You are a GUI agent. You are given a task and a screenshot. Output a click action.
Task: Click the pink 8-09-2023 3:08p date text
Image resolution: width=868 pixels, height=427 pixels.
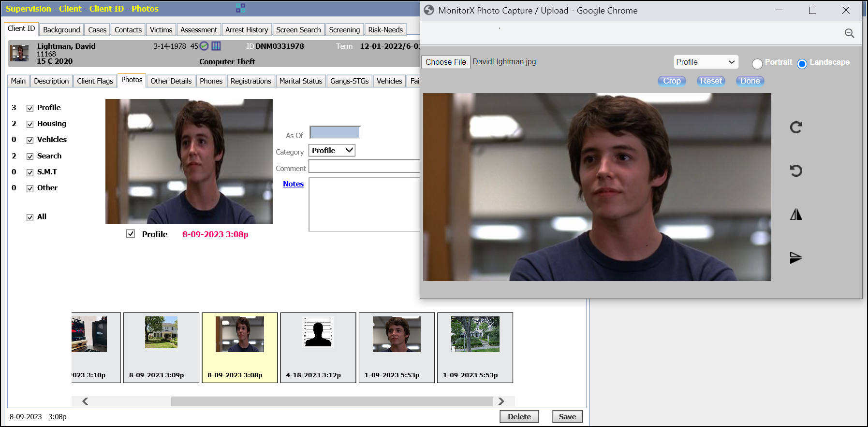click(215, 234)
